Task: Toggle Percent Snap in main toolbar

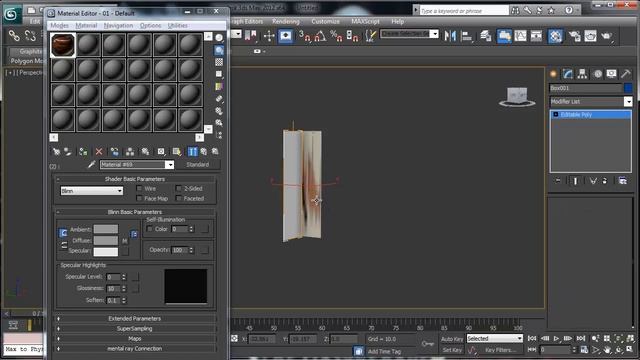Action: point(336,36)
